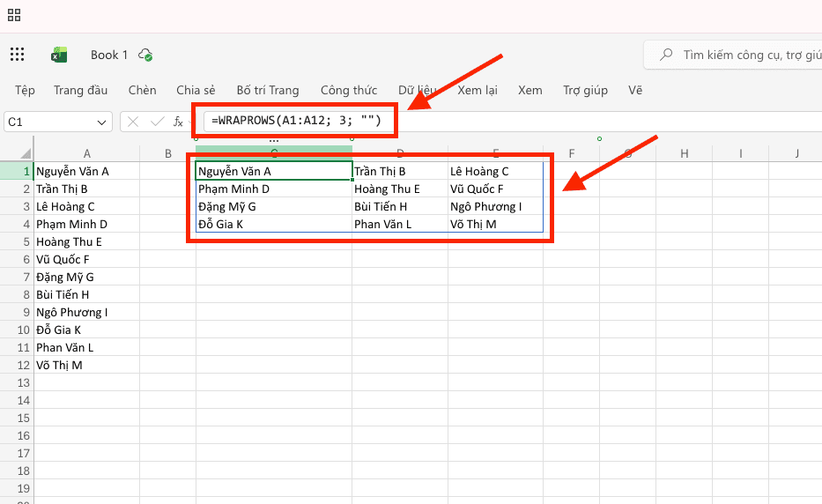
Task: Select column B header
Action: [167, 153]
